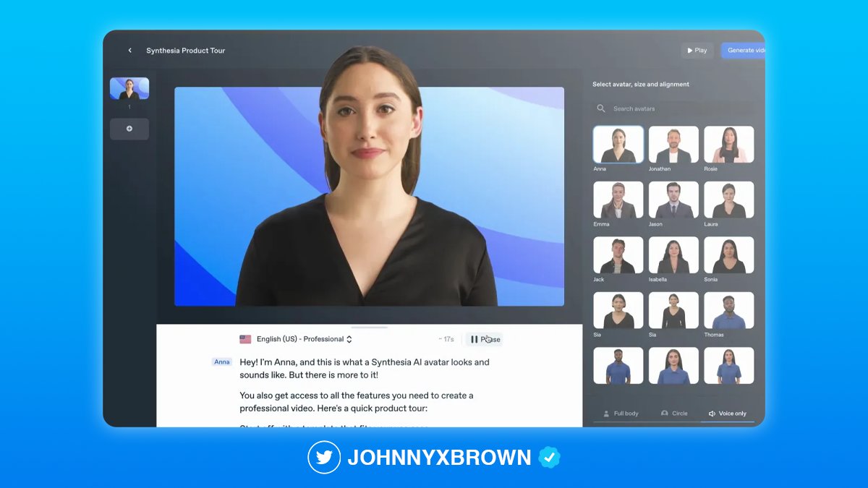Switch to the Voice only tab

coord(728,414)
